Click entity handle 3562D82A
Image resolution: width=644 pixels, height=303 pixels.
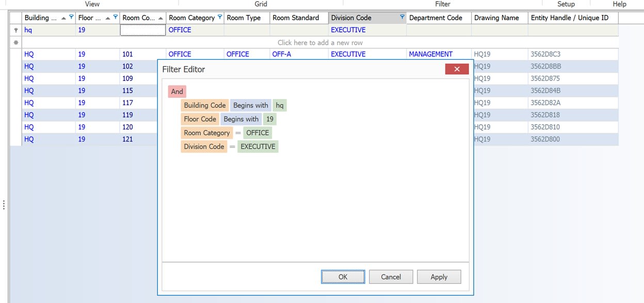pos(573,103)
